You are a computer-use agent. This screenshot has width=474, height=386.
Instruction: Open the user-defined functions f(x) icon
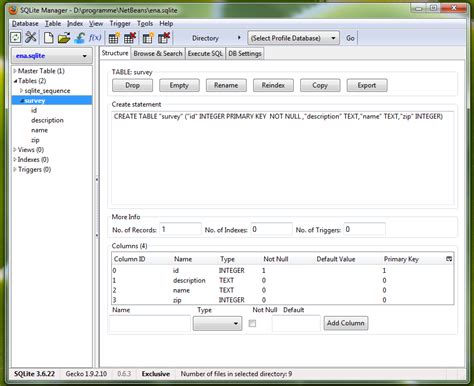click(95, 38)
